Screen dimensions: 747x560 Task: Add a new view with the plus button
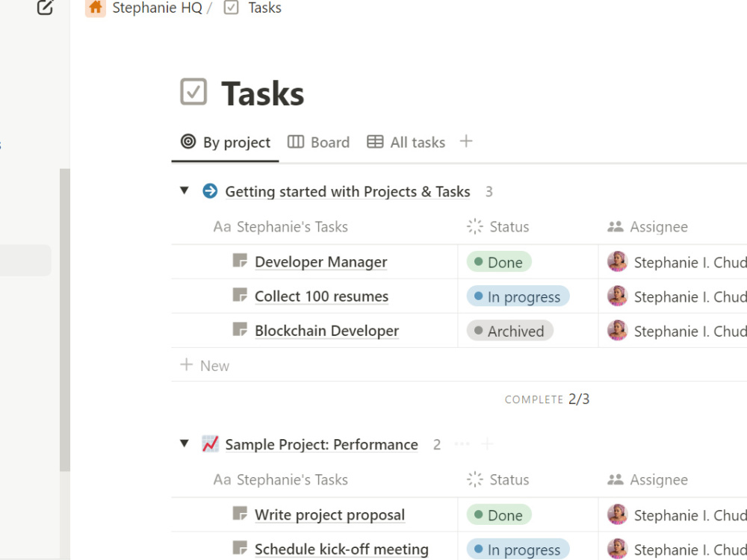(466, 141)
